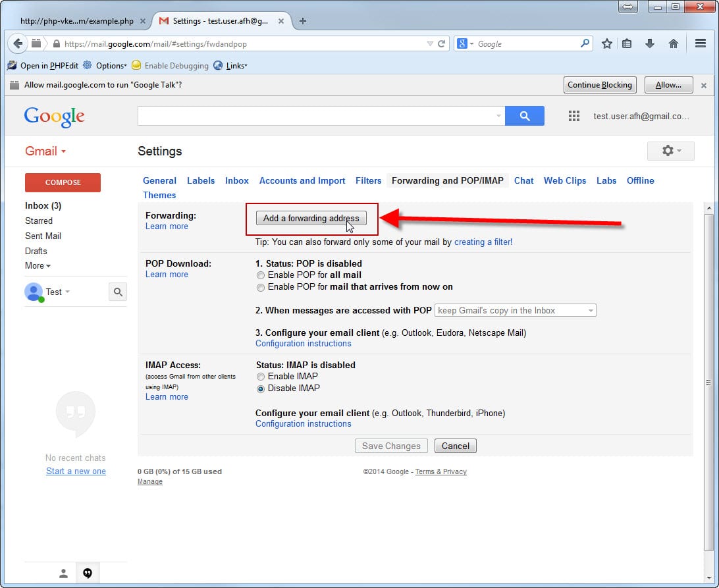
Task: Select the Enable IMAP radio button
Action: 261,377
